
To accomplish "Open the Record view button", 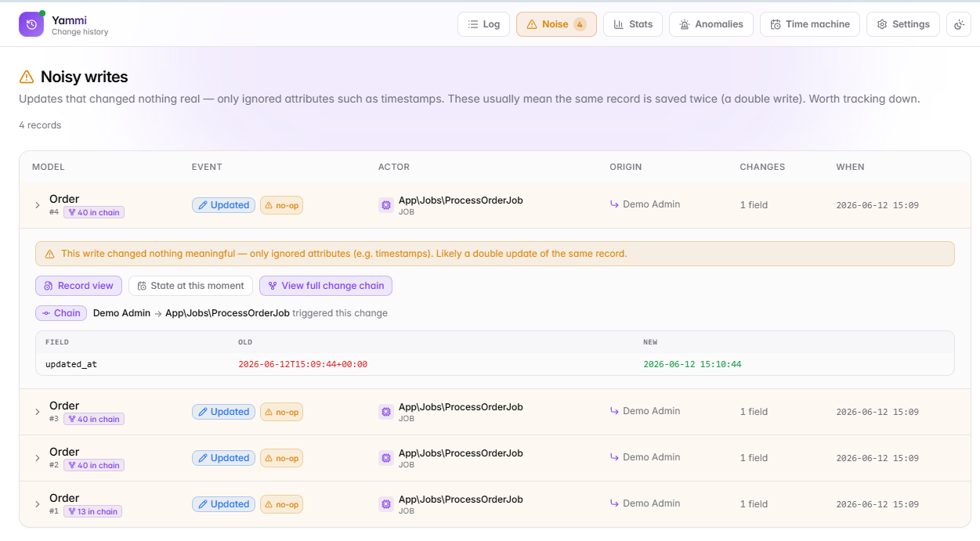I will pyautogui.click(x=78, y=286).
